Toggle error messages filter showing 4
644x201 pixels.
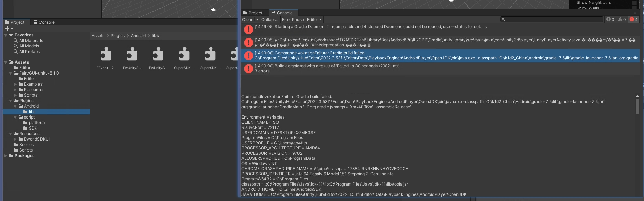(x=634, y=20)
